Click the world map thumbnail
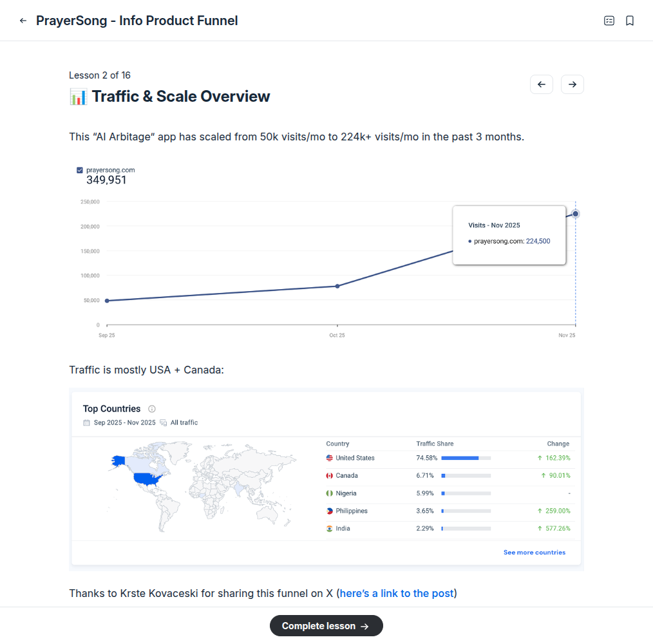Screen dimensions: 653x644 coord(201,487)
